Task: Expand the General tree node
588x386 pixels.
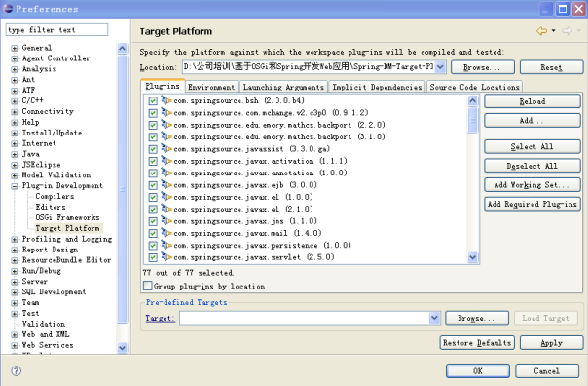Action: tap(15, 48)
